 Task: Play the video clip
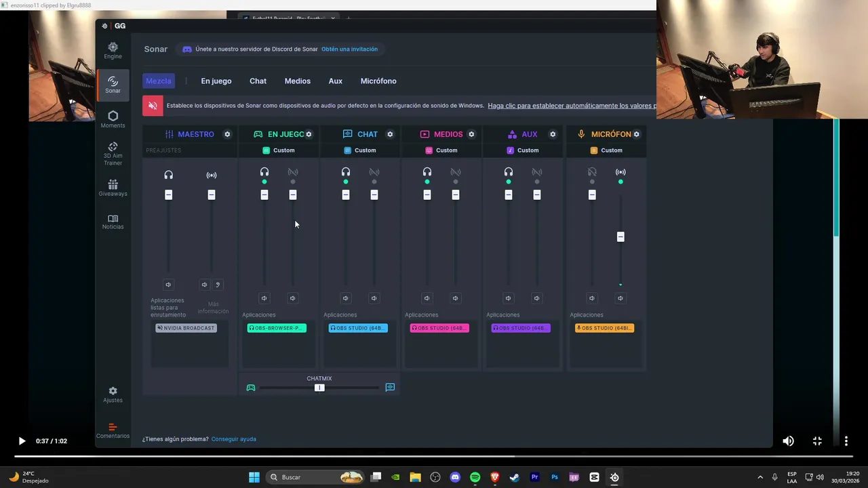click(22, 441)
